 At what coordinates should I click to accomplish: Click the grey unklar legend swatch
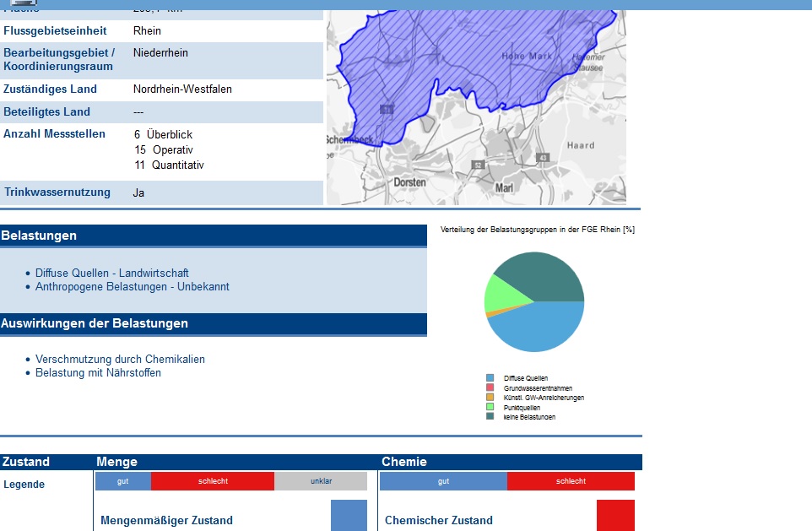[x=321, y=481]
